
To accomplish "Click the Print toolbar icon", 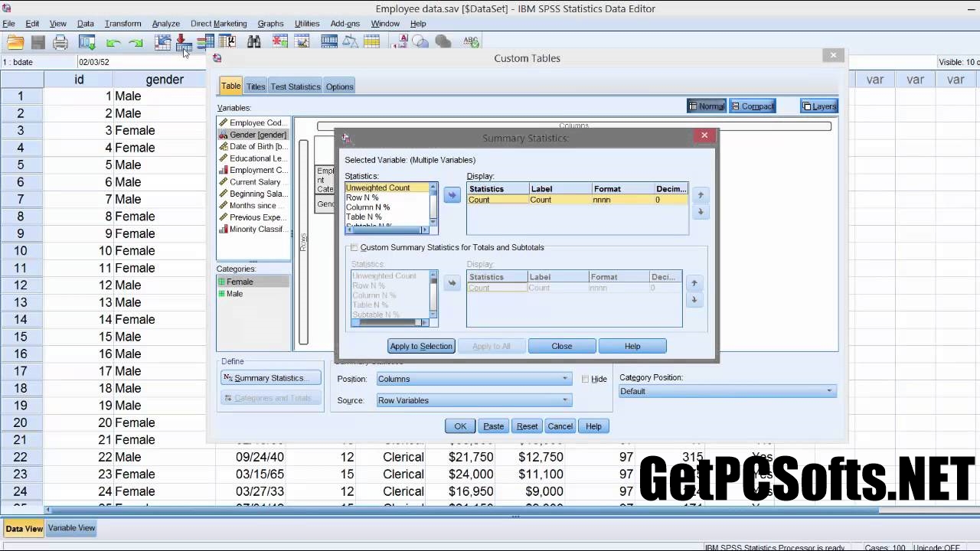I will (60, 43).
